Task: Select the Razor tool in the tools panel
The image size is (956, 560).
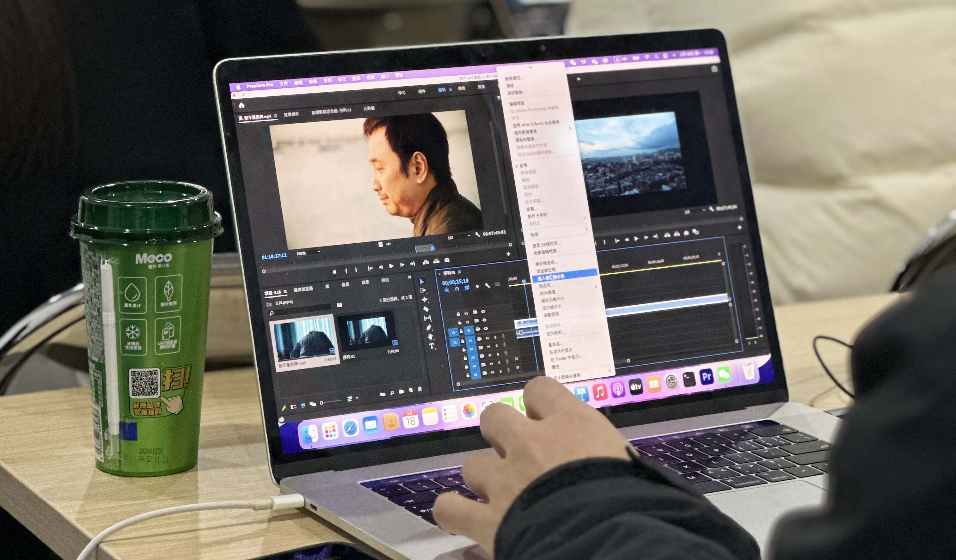Action: tap(426, 309)
